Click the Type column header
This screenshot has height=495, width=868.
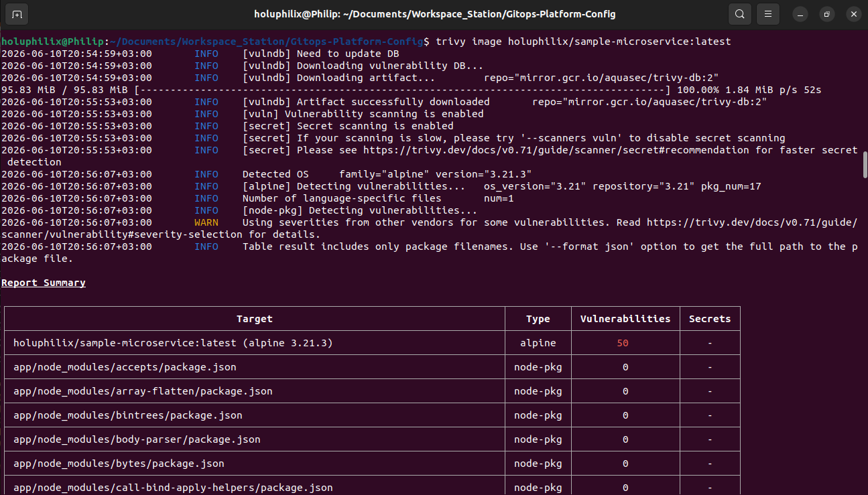pos(538,319)
